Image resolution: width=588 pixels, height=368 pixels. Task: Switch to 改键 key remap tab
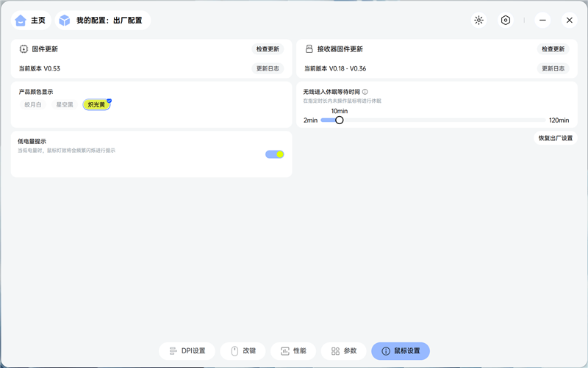click(x=243, y=351)
